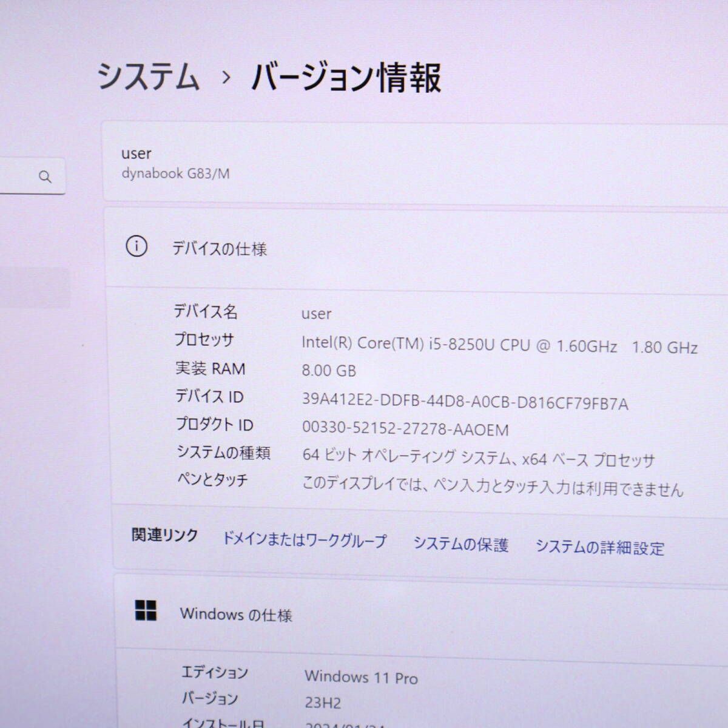Click the システムの種類 label
Image resolution: width=728 pixels, height=728 pixels.
coord(223,453)
